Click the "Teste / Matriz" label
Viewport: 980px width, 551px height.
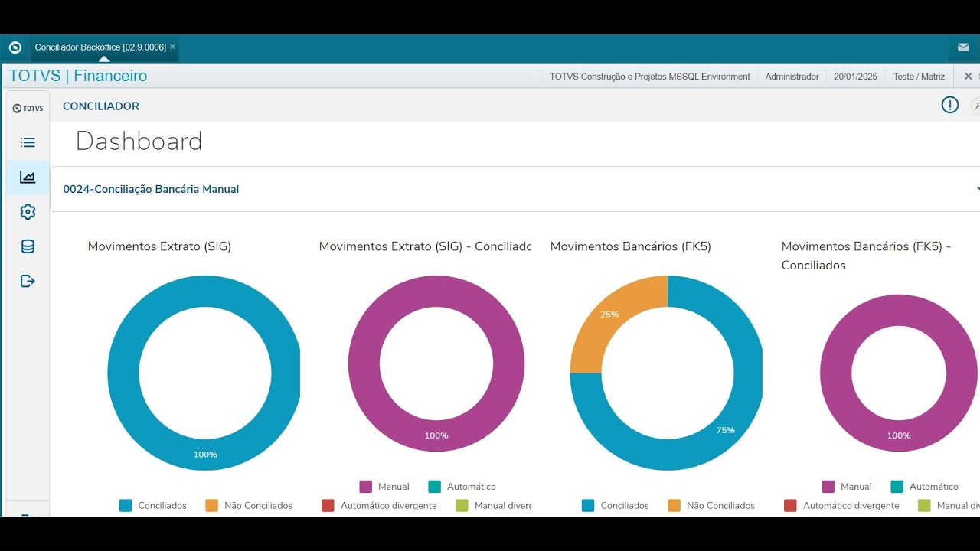(x=919, y=77)
